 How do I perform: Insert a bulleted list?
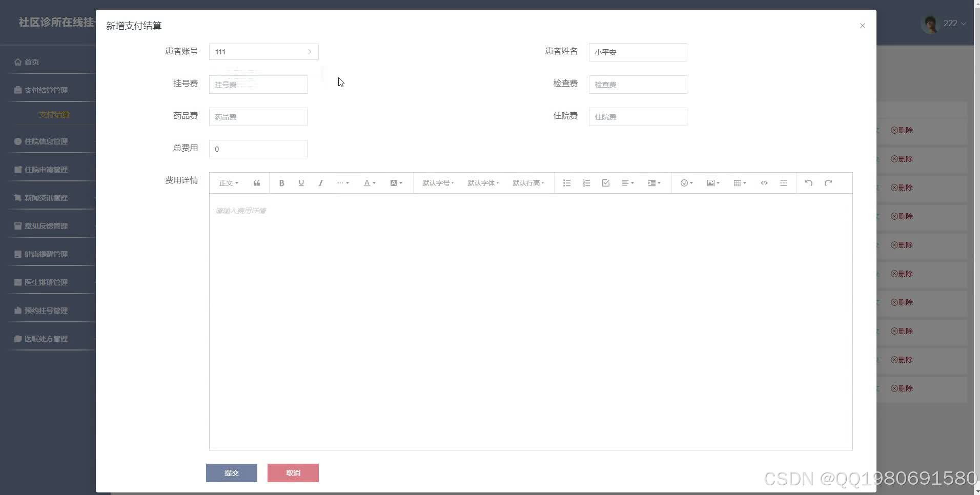[567, 183]
